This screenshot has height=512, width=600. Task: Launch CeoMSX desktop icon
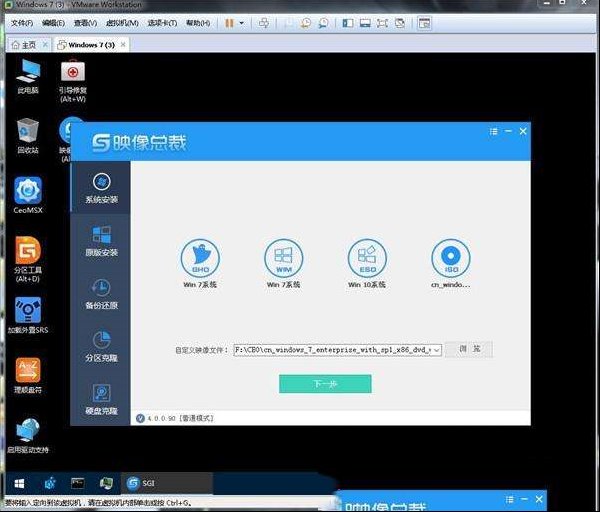click(28, 195)
